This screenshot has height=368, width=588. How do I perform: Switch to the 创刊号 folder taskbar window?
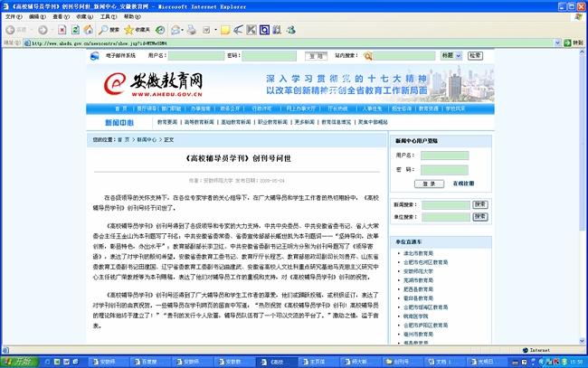403,362
